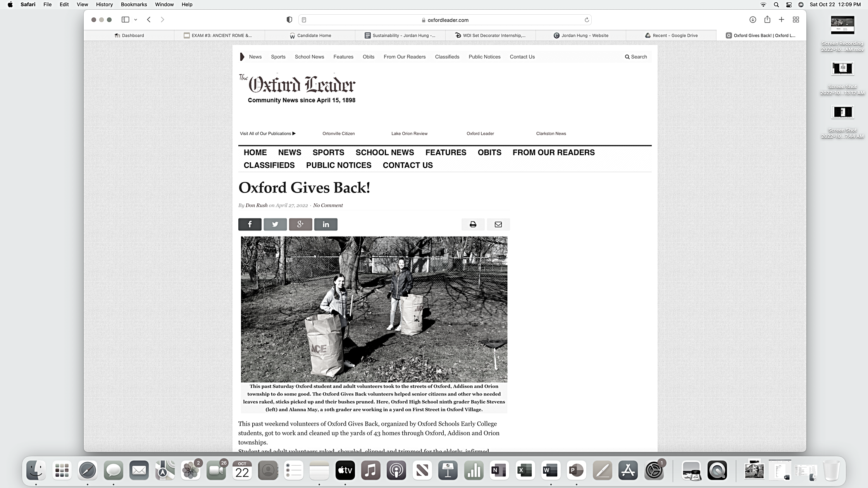Toggle Safari sidebar button

(x=125, y=20)
